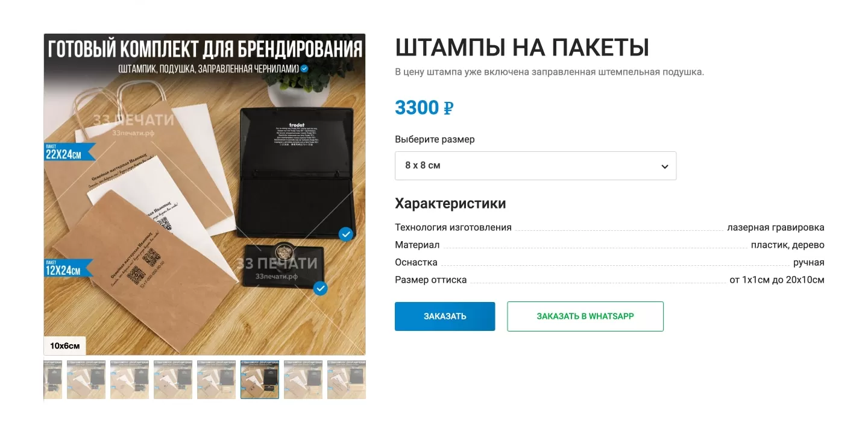Select the last thumbnail in the gallery strip
Viewport: 868px width, 434px height.
(x=347, y=380)
